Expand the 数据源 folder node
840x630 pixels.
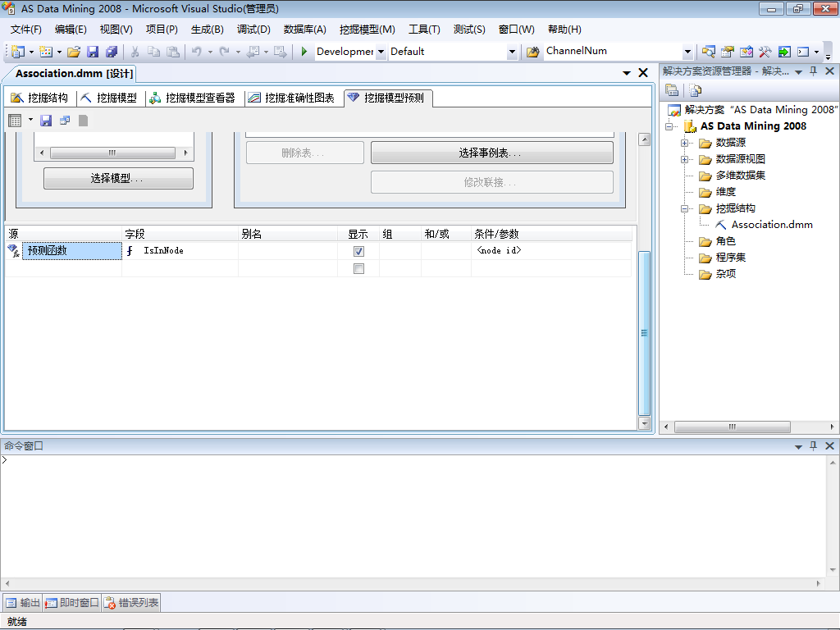click(x=684, y=143)
